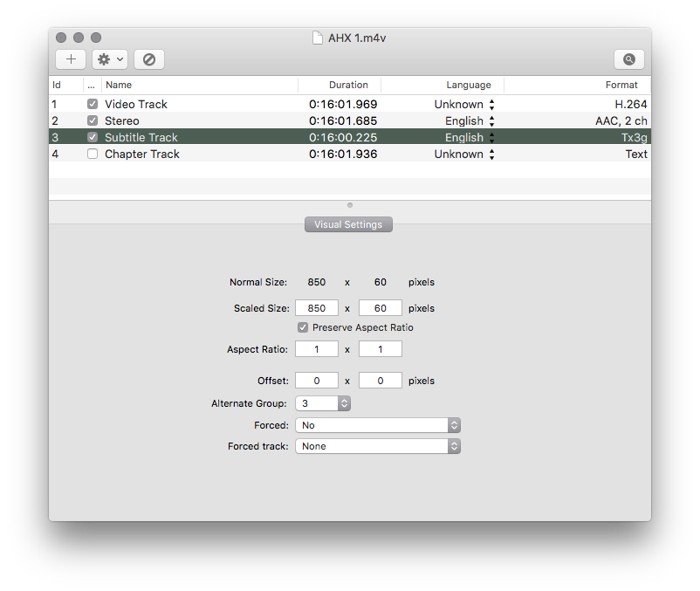Click the window minimize button
The width and height of the screenshot is (700, 591).
tap(79, 38)
